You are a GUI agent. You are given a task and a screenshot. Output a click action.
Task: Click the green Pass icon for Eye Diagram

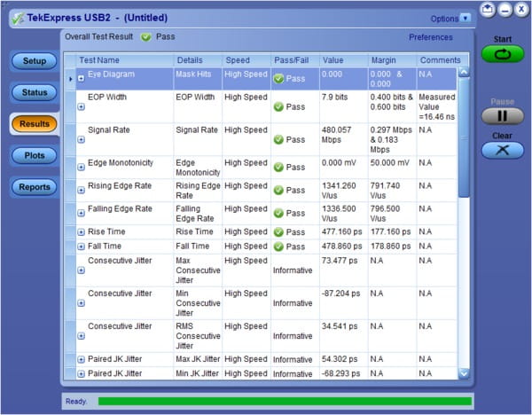[x=278, y=79]
